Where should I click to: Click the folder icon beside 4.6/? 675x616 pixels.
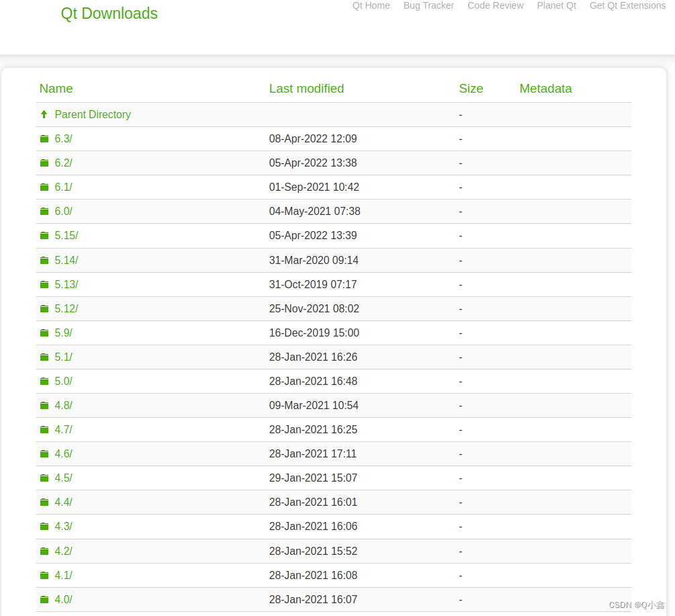tap(44, 453)
